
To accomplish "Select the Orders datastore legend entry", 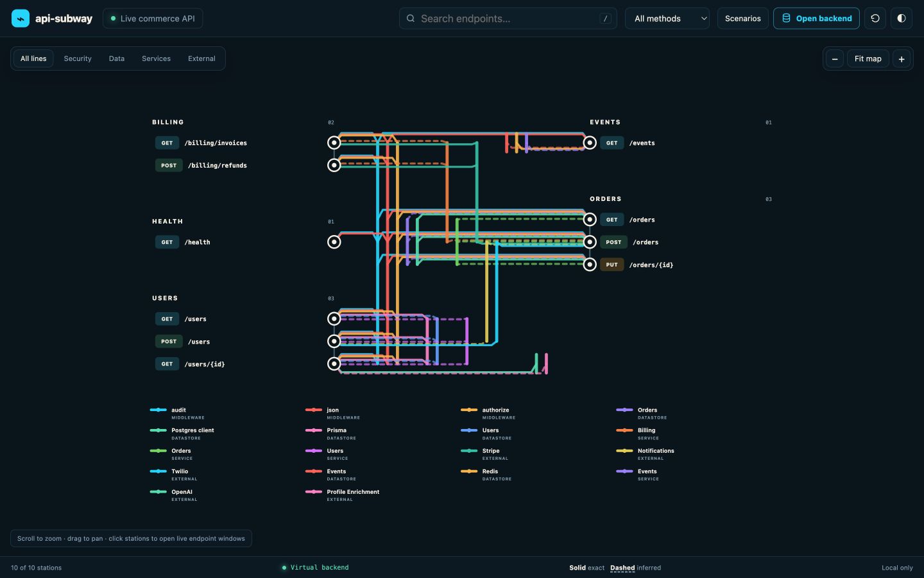I will point(642,413).
